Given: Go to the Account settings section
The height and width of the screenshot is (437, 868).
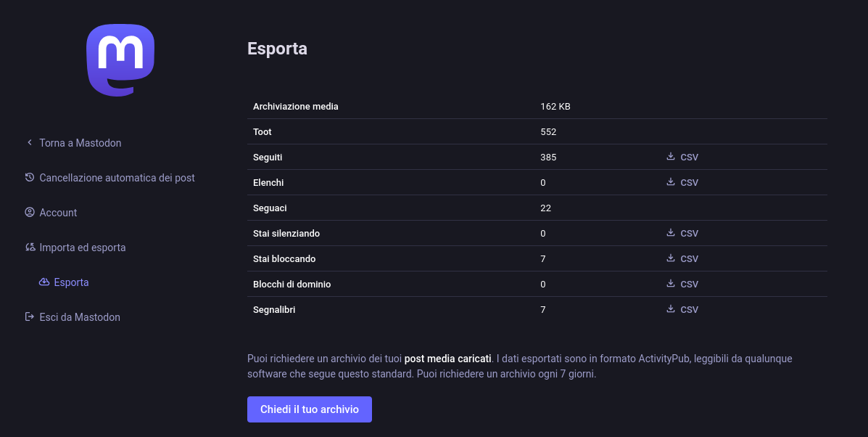Looking at the screenshot, I should coord(58,213).
